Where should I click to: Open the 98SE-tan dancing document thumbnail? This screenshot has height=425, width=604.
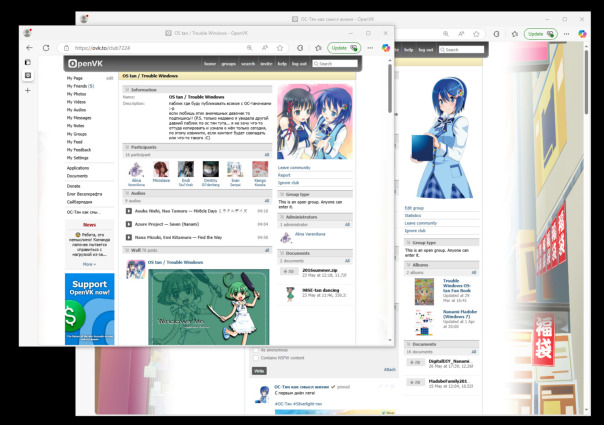tap(290, 294)
